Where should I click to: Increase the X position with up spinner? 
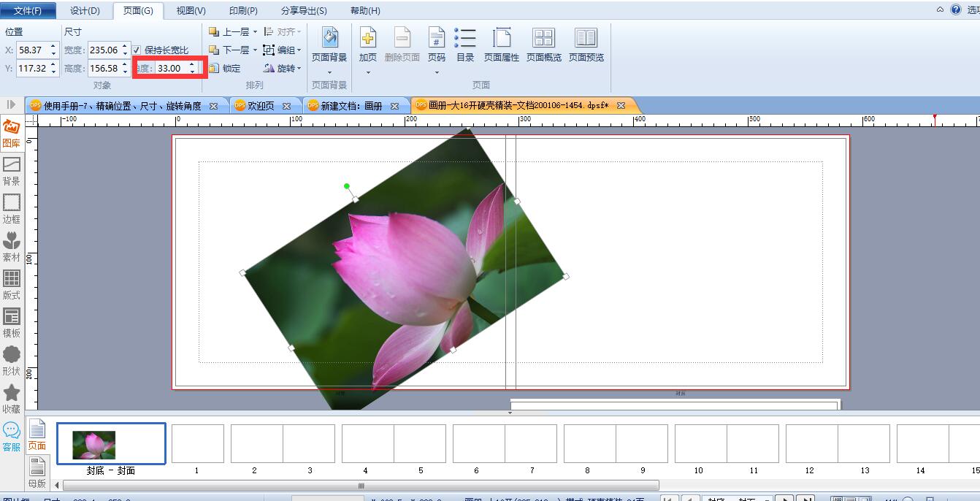(x=53, y=47)
